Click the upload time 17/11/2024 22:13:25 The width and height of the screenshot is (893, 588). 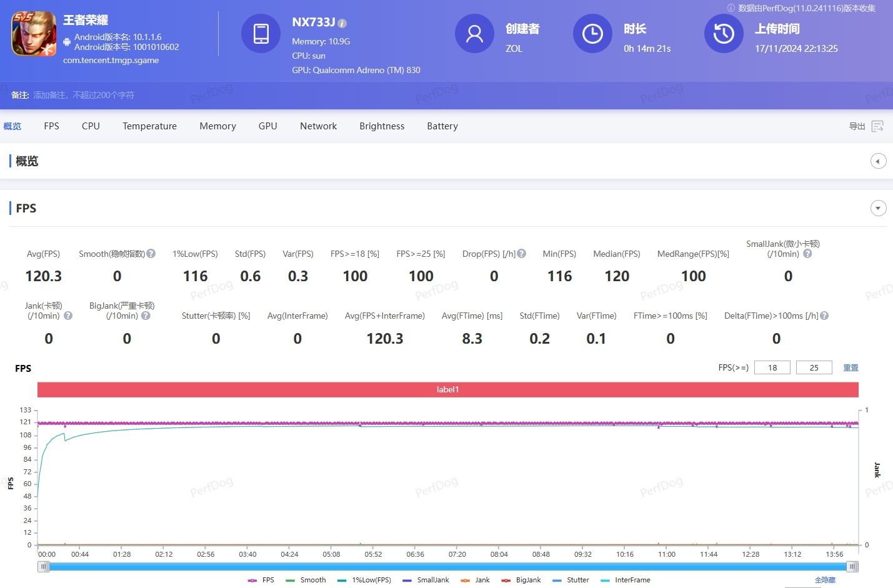(796, 49)
